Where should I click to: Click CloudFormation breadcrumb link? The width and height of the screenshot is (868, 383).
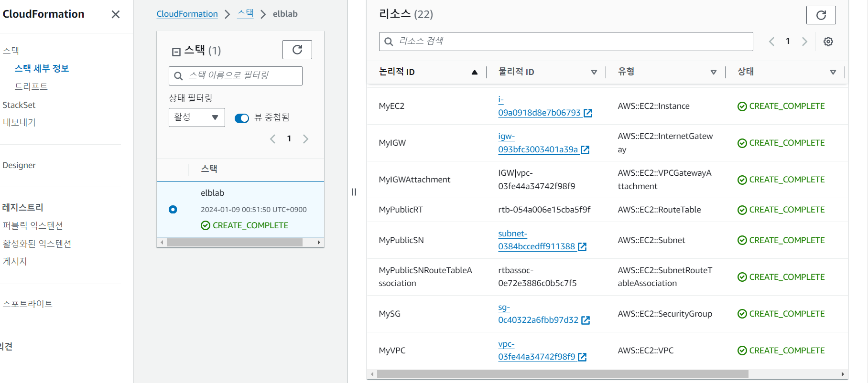[x=187, y=14]
